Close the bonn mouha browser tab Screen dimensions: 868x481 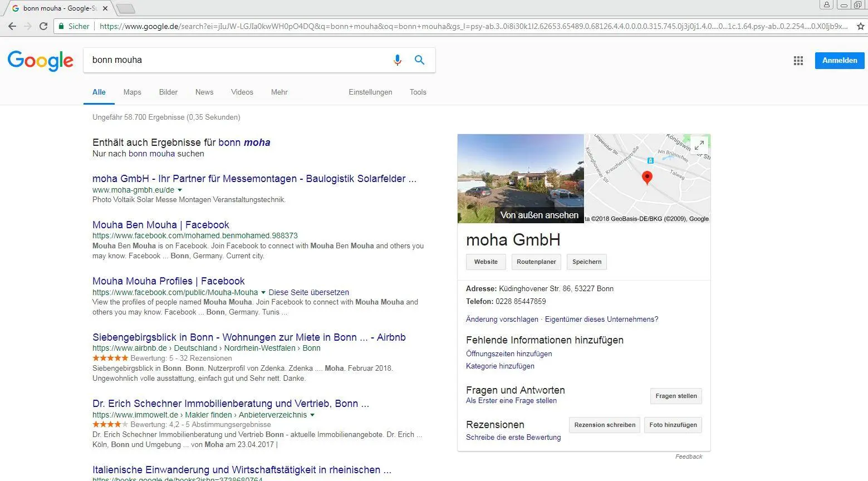(105, 8)
